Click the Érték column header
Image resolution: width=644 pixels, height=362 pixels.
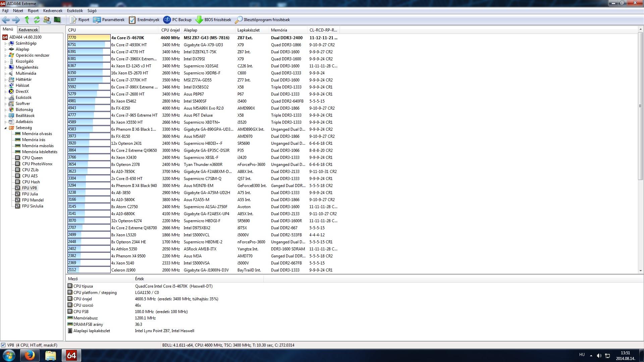199,279
